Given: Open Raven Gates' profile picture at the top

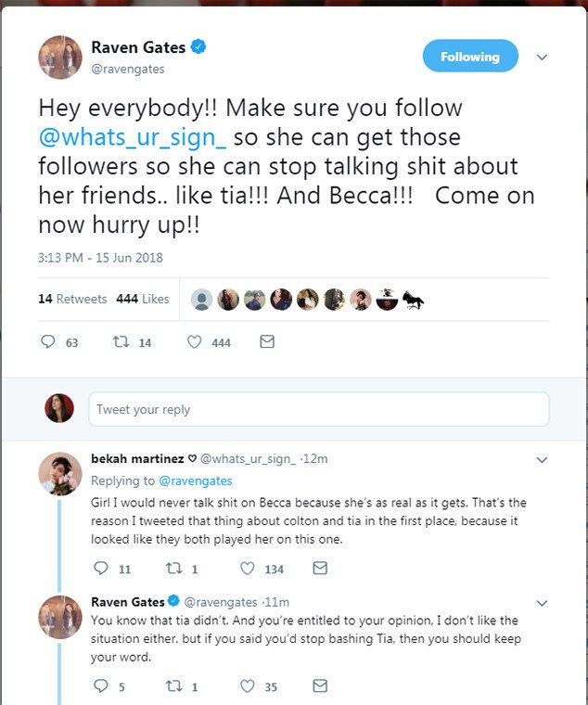Looking at the screenshot, I should (x=60, y=58).
